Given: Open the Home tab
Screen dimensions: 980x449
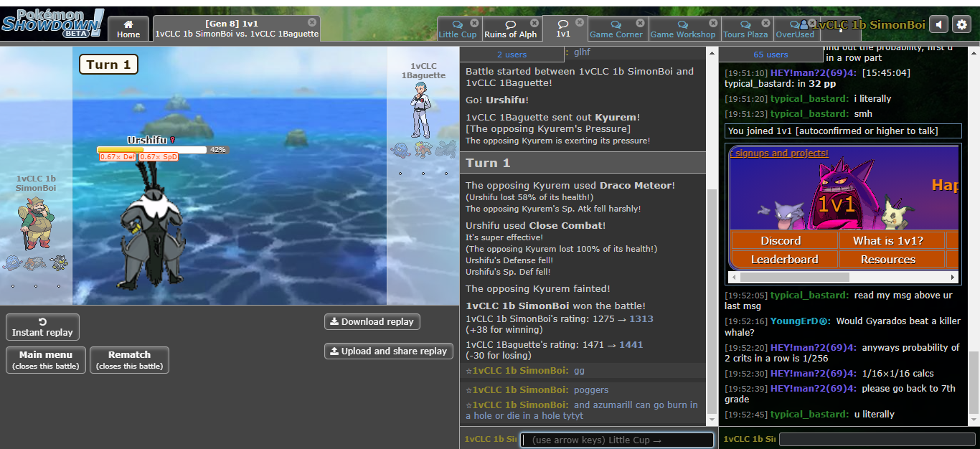Looking at the screenshot, I should 128,29.
